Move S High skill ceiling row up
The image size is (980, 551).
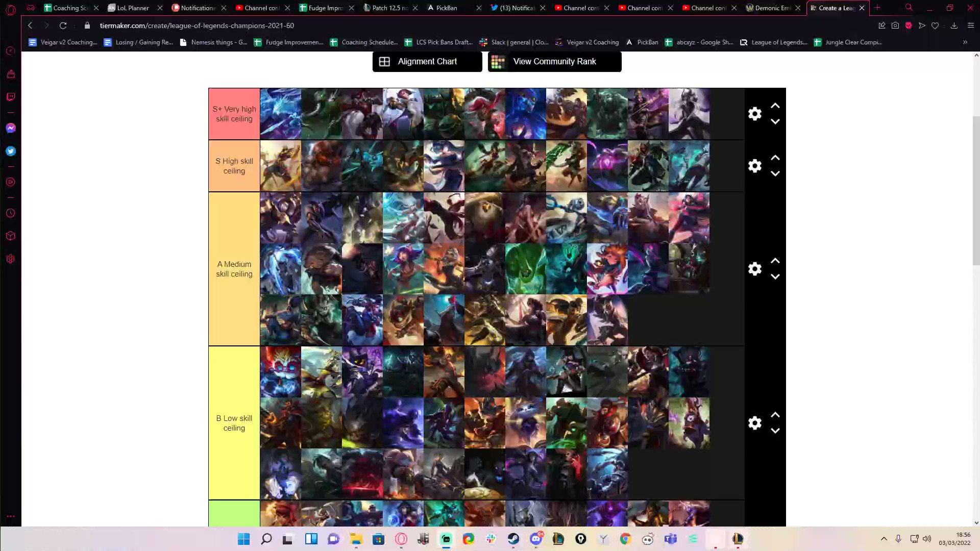tap(775, 158)
